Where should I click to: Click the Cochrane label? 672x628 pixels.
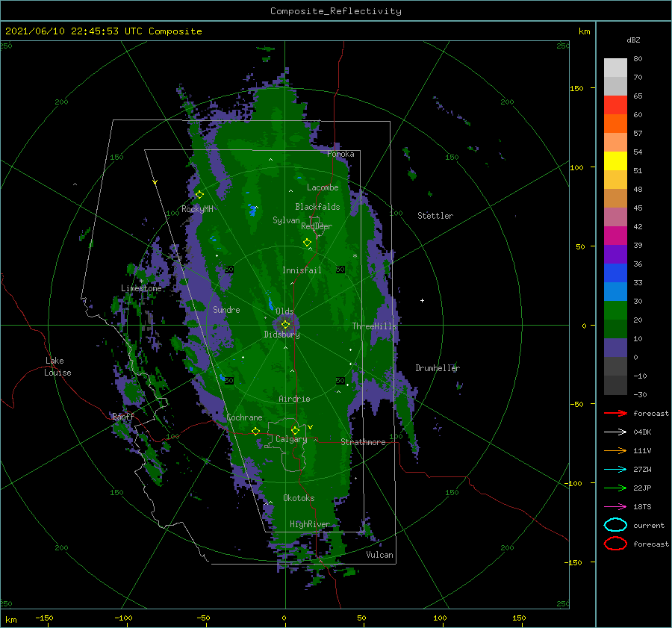[244, 417]
